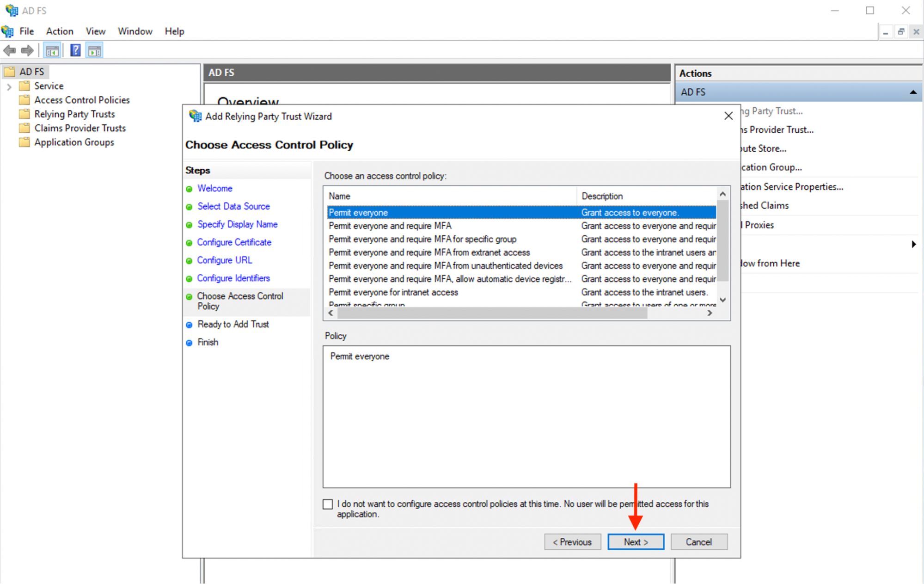Close the Add Relying Party Trust Wizard

click(728, 116)
